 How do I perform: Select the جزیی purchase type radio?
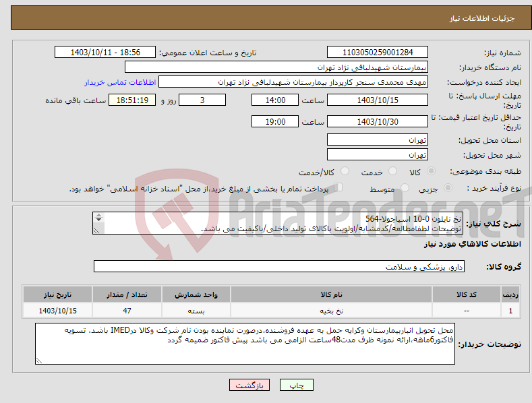coord(448,188)
